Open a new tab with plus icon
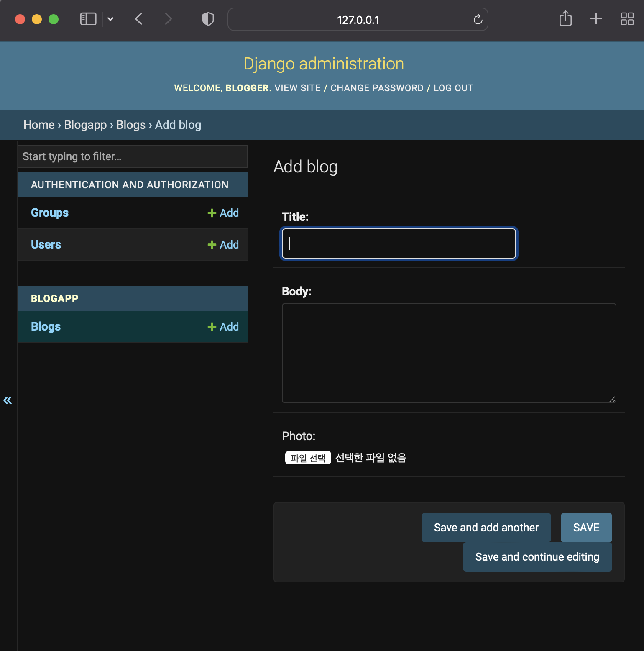 tap(596, 19)
